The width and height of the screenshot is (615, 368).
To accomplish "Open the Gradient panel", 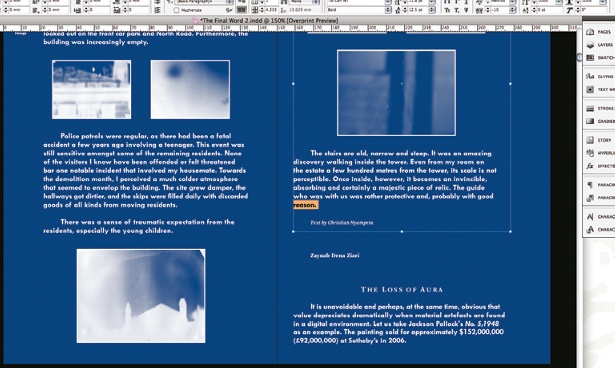I will pos(600,121).
